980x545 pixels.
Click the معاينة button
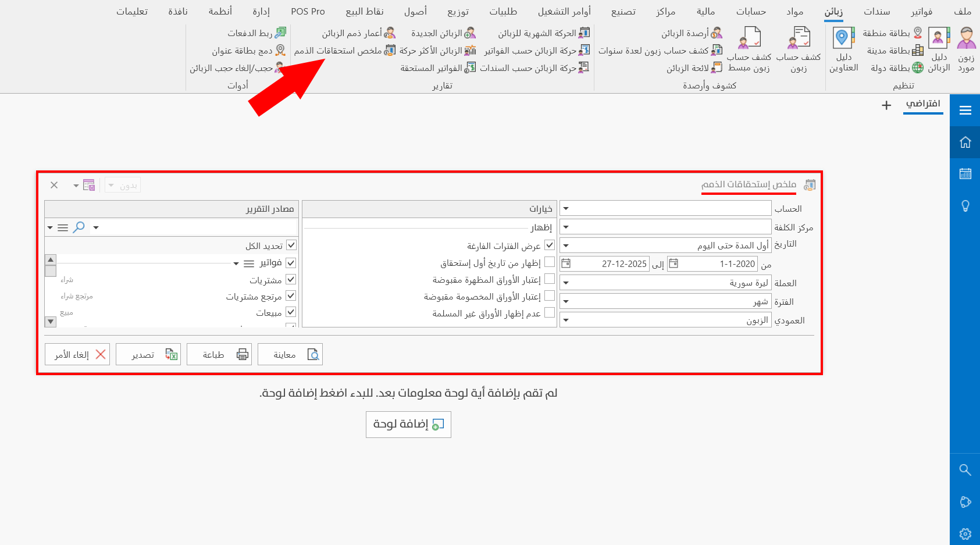pos(290,354)
